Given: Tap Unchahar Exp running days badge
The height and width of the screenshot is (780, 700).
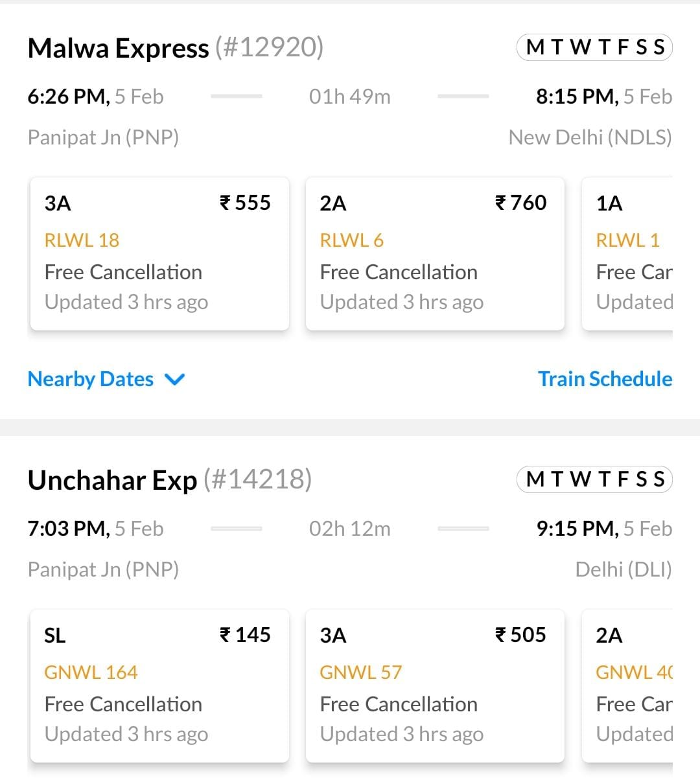Looking at the screenshot, I should tap(594, 479).
